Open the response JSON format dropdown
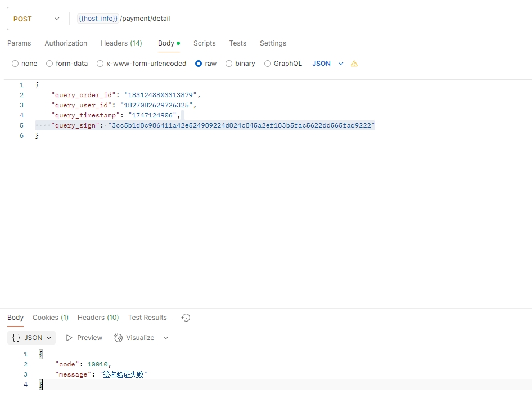Image resolution: width=532 pixels, height=403 pixels. pyautogui.click(x=33, y=338)
